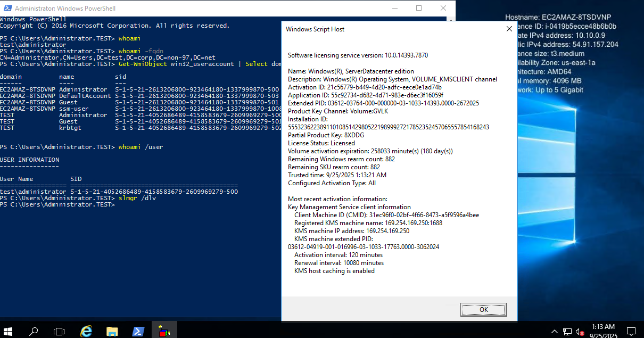Viewport: 644px width, 338px height.
Task: Open the Action Center notifications icon
Action: click(x=631, y=331)
